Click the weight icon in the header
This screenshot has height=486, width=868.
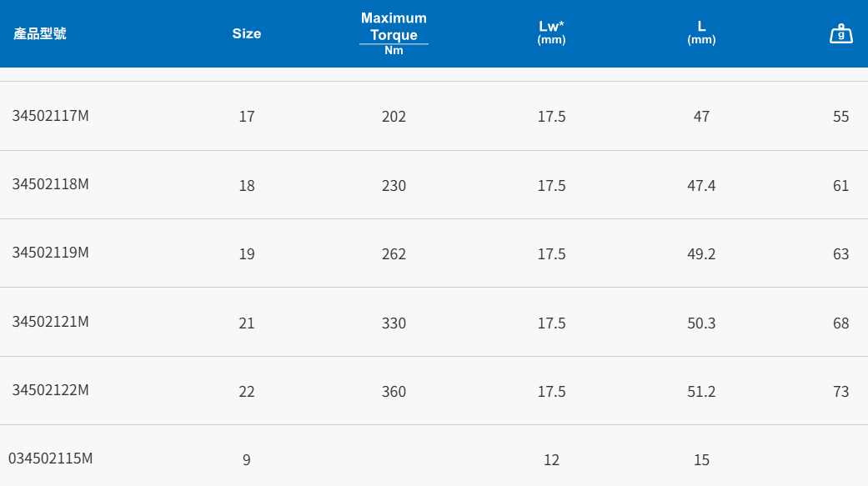point(841,33)
